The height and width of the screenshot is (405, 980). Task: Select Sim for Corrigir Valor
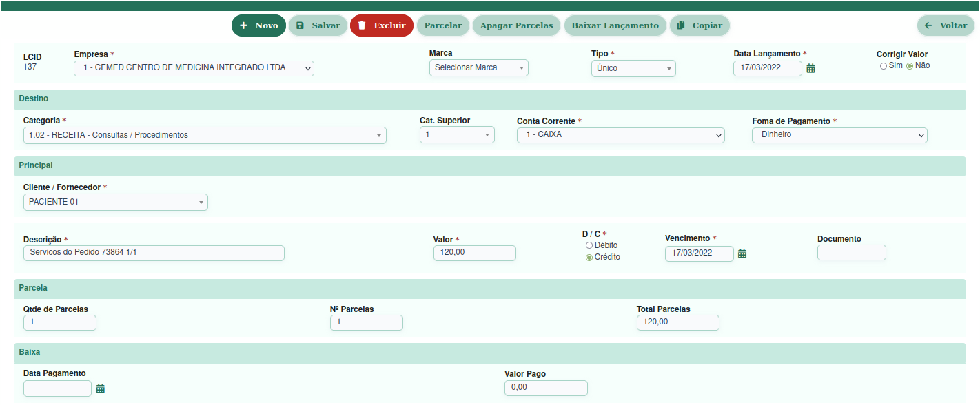click(x=884, y=66)
